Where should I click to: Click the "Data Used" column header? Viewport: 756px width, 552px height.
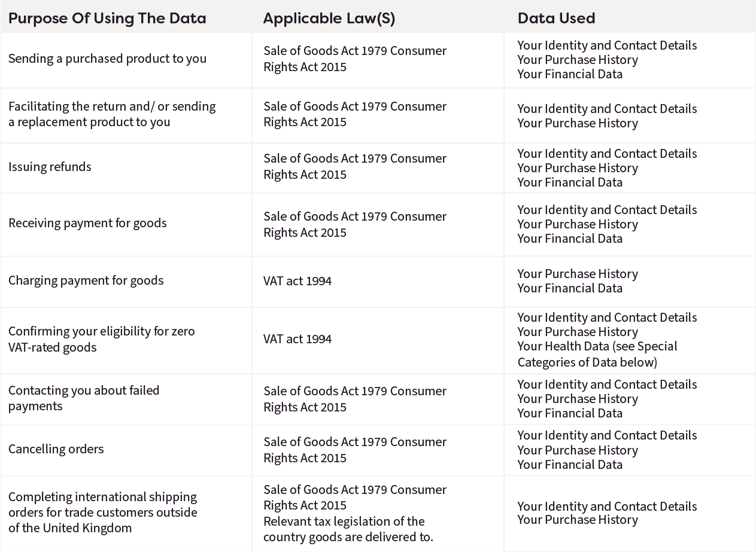pyautogui.click(x=556, y=19)
